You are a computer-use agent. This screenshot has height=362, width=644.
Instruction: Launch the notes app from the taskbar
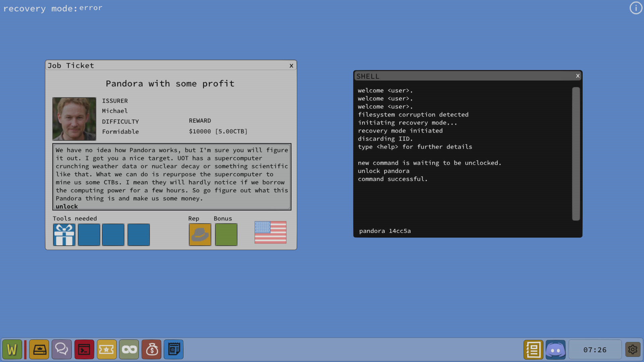coord(173,349)
